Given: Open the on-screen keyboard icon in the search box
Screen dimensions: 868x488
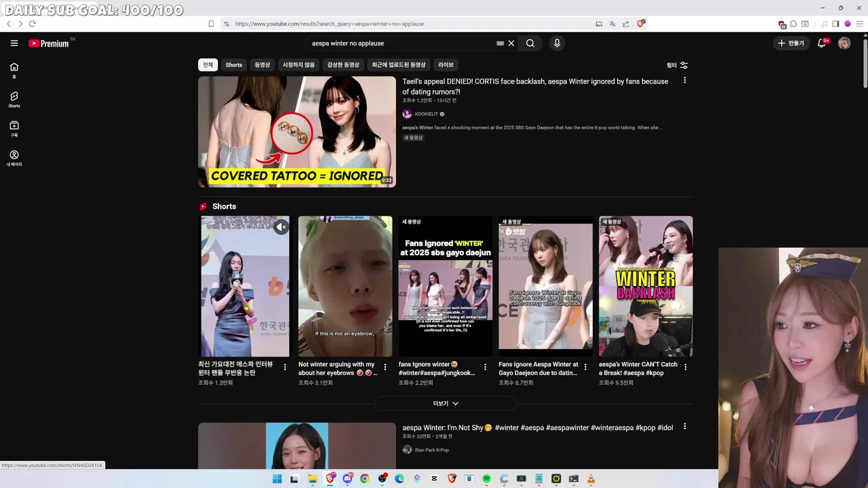Looking at the screenshot, I should point(500,43).
